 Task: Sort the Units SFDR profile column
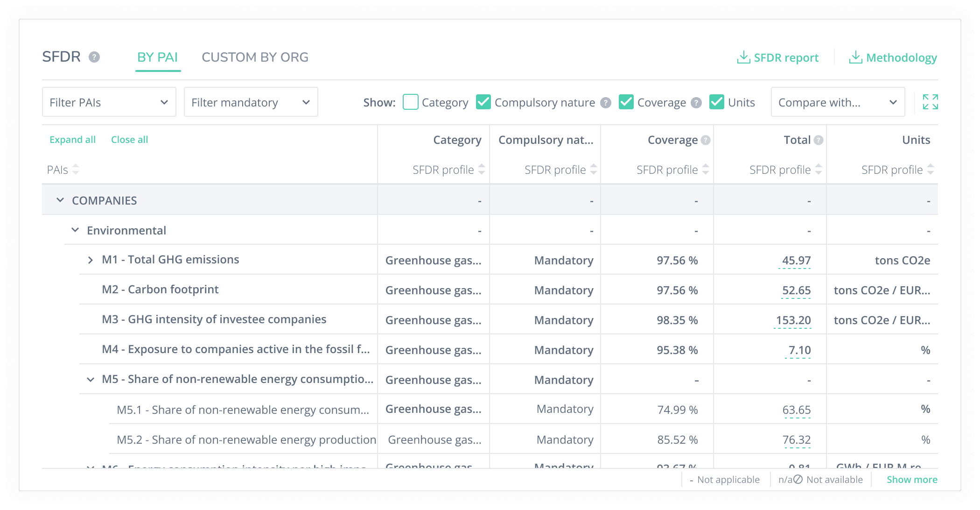[931, 170]
